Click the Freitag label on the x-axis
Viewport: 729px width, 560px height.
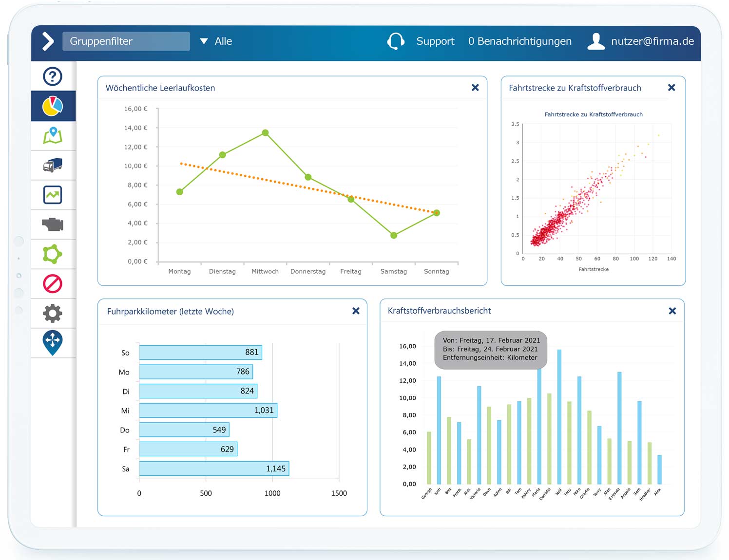click(x=351, y=271)
